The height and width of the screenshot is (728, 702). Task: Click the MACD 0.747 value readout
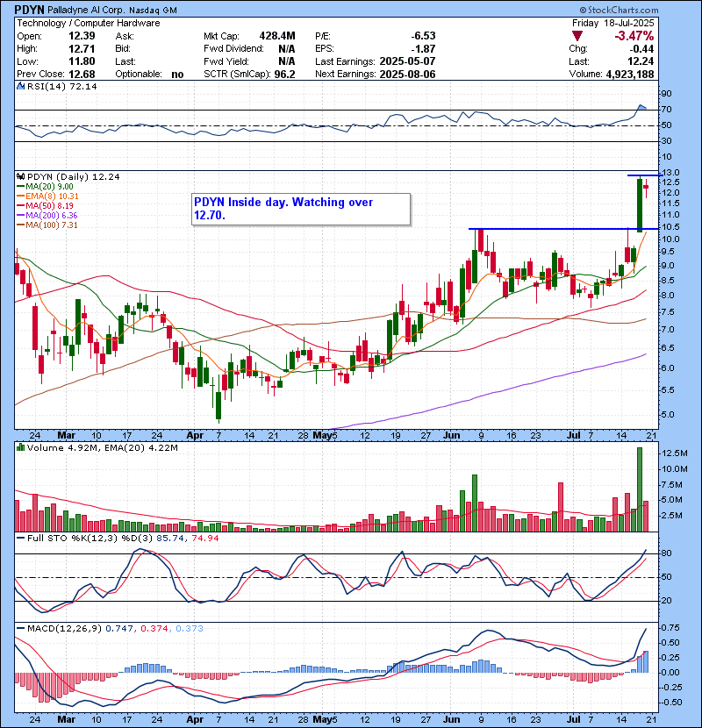pyautogui.click(x=118, y=629)
